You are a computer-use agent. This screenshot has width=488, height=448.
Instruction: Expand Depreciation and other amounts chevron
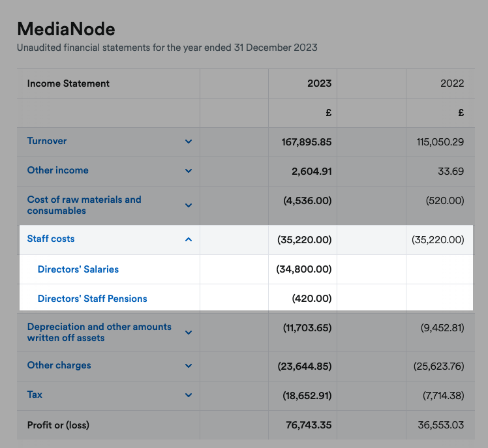coord(189,333)
